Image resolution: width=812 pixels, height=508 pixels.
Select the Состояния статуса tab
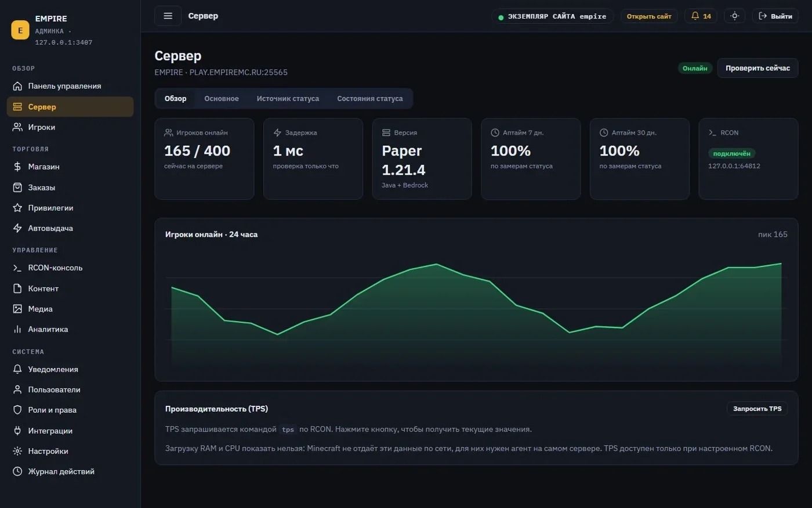coord(369,99)
